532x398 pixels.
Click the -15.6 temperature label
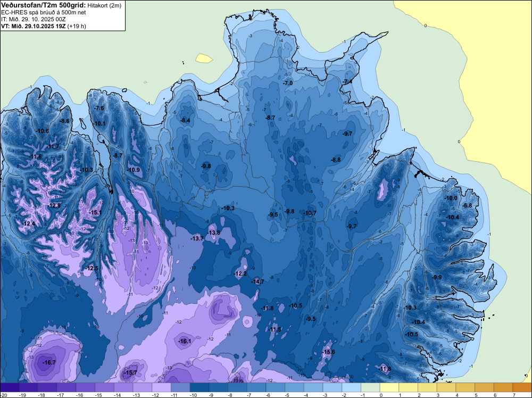pyautogui.click(x=328, y=352)
